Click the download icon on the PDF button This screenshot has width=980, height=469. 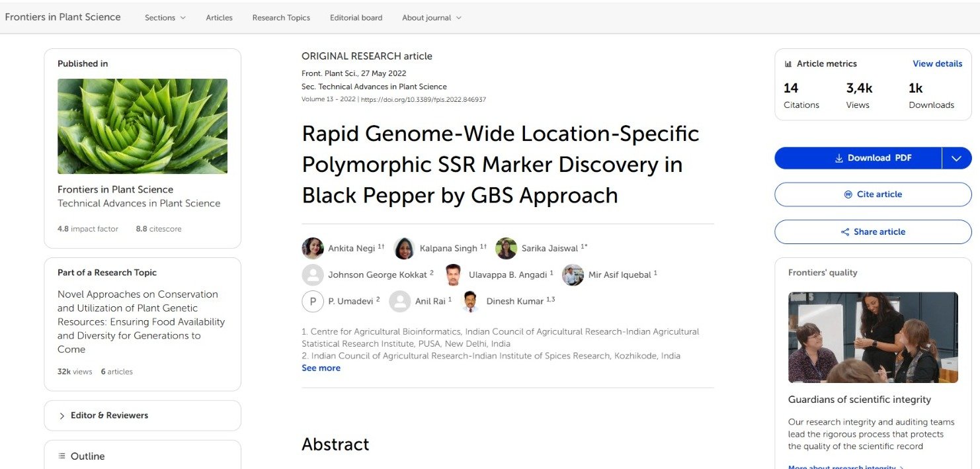[839, 158]
